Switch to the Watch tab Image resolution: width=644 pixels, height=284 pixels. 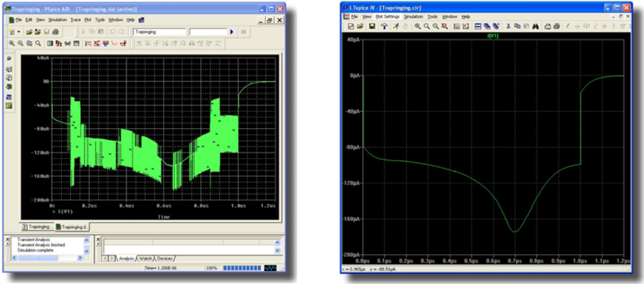(x=144, y=258)
